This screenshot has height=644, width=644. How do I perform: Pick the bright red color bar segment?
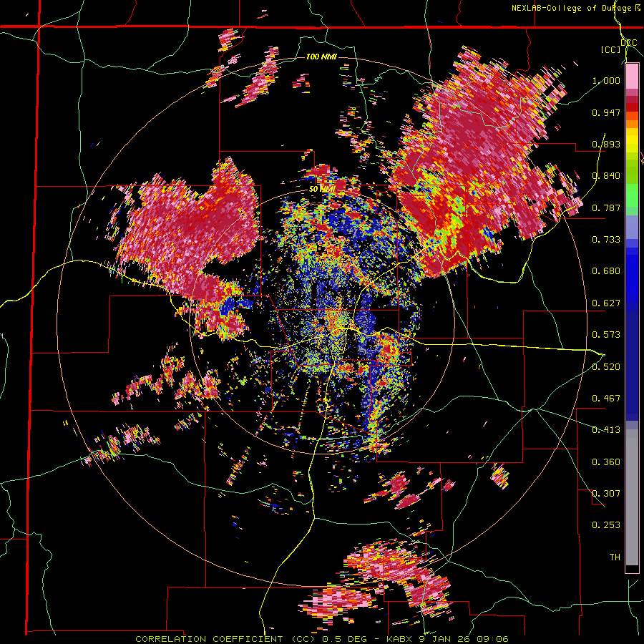[632, 107]
